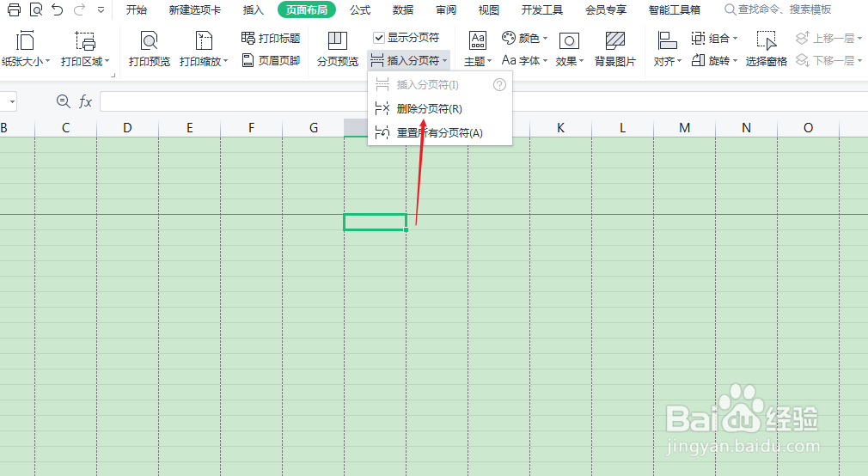
Task: Click the redo arrow icon
Action: (x=79, y=9)
